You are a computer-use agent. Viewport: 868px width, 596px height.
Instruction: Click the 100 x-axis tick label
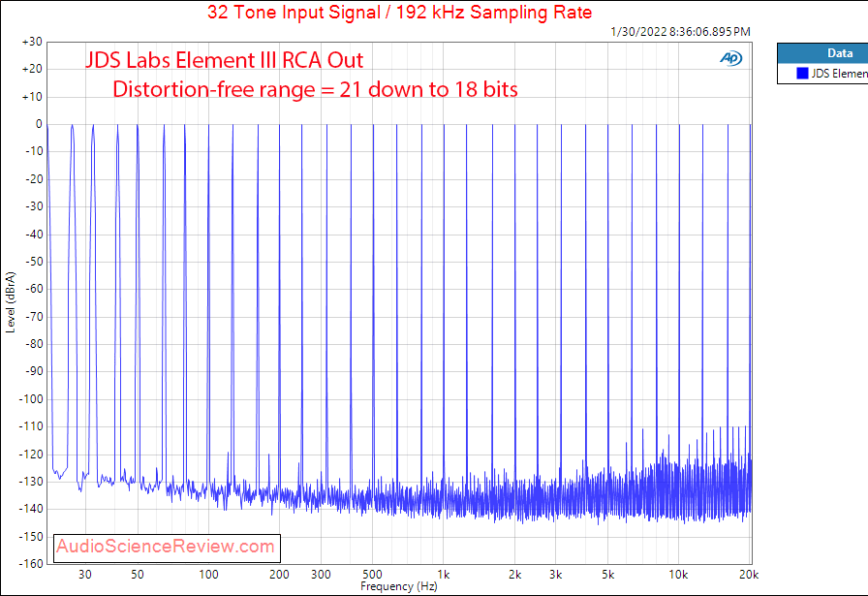(208, 575)
